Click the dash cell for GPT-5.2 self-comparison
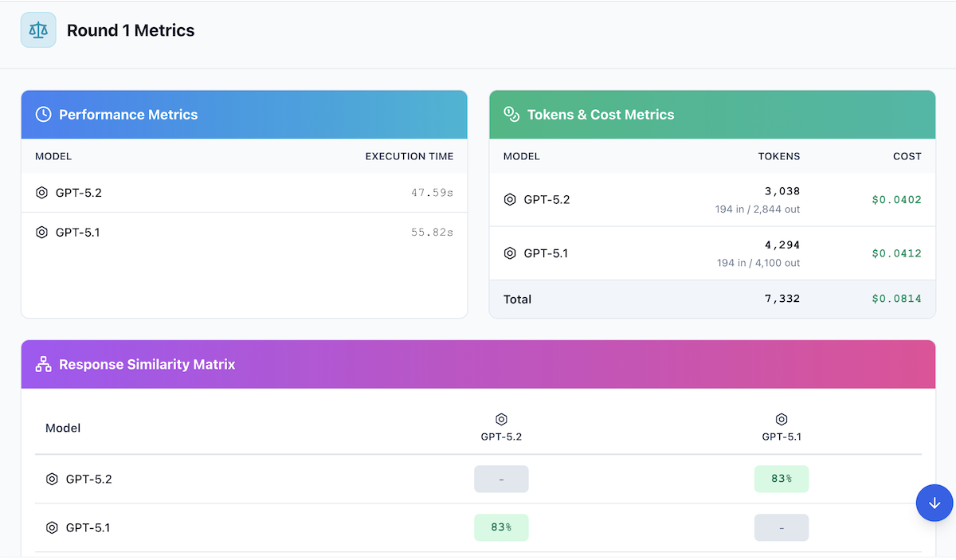 pyautogui.click(x=501, y=479)
